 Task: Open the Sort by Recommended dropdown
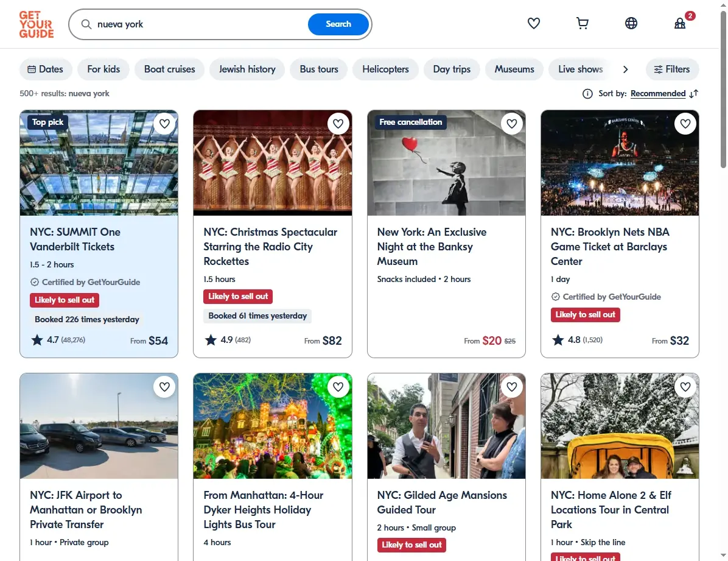pos(658,94)
